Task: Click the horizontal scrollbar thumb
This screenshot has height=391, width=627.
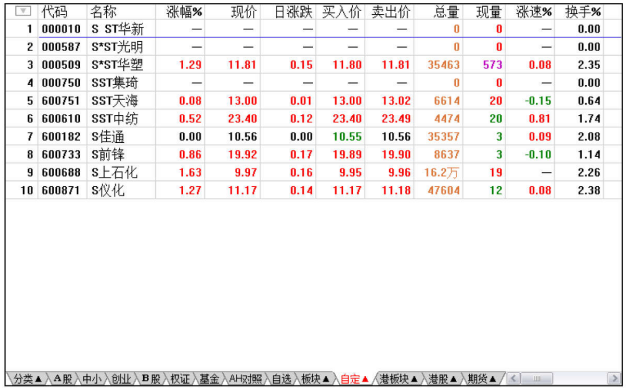Action: tap(537, 378)
